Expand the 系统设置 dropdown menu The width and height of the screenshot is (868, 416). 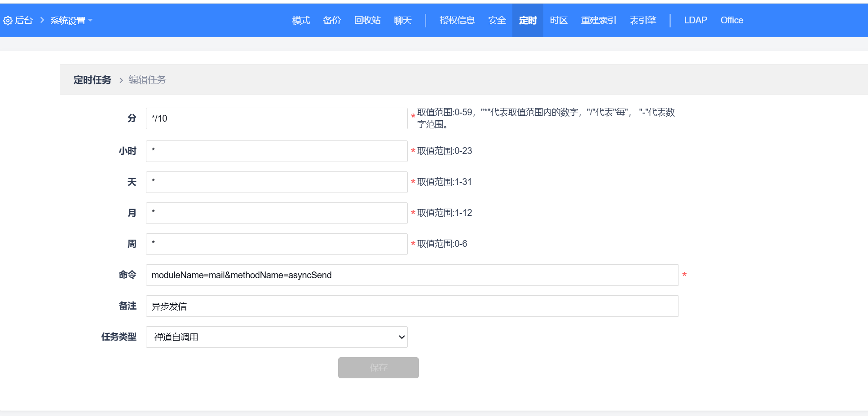pos(71,20)
